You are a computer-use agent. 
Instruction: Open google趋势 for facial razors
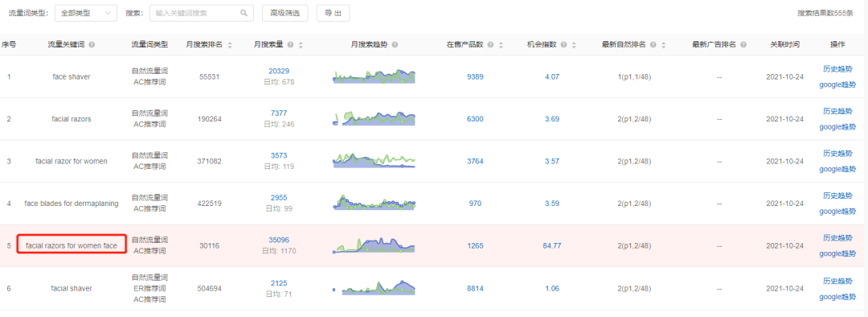point(837,127)
